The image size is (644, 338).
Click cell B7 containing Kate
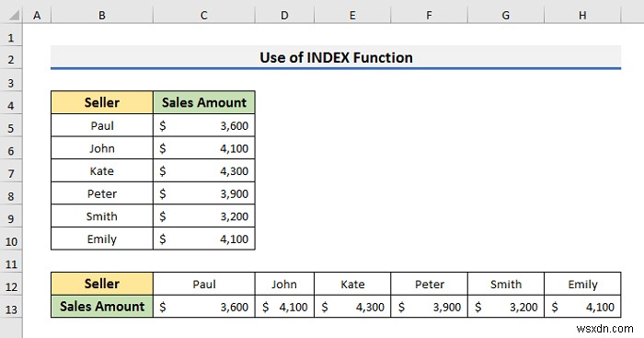coord(102,170)
